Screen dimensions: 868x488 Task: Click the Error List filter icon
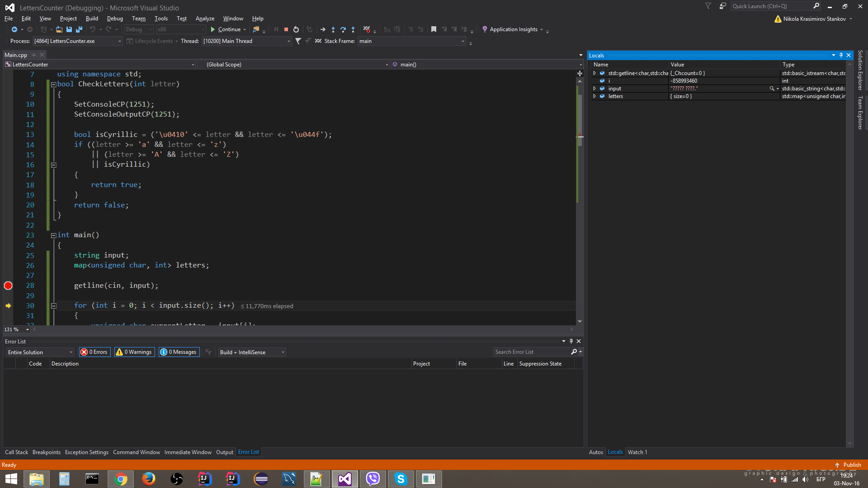[x=208, y=352]
